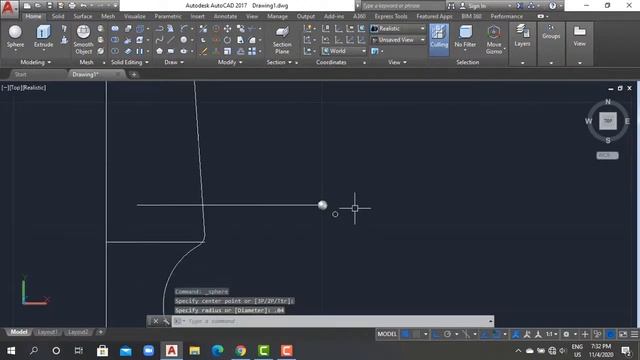
Task: Click the Help question mark icon
Action: coord(553,6)
